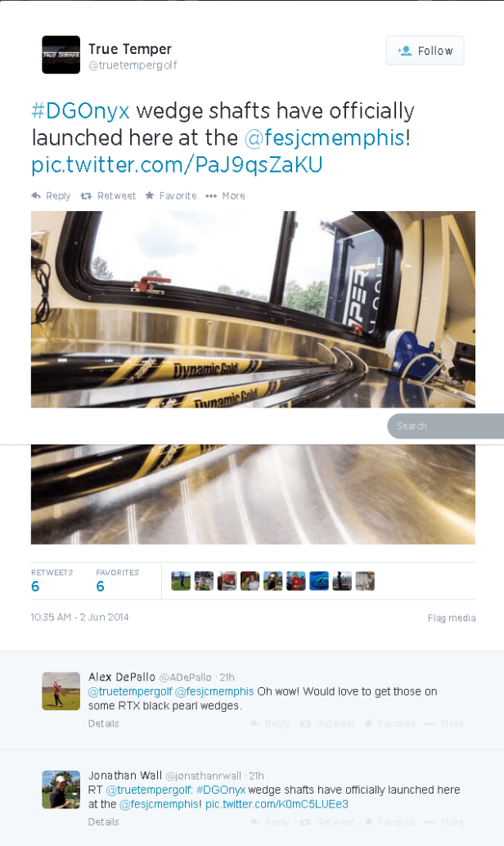Reply to the main True Temper tweet
This screenshot has width=504, height=846.
(52, 196)
